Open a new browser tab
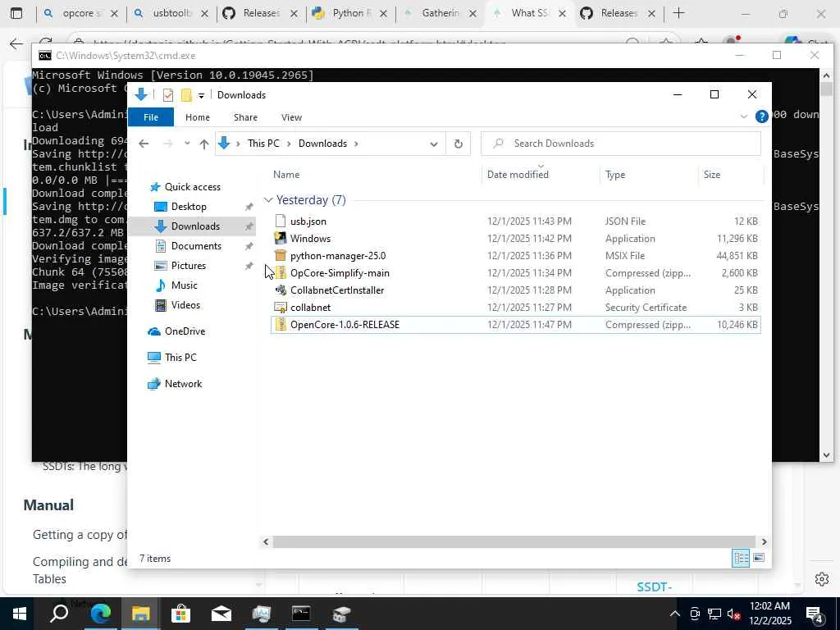Viewport: 840px width, 630px height. pyautogui.click(x=678, y=13)
